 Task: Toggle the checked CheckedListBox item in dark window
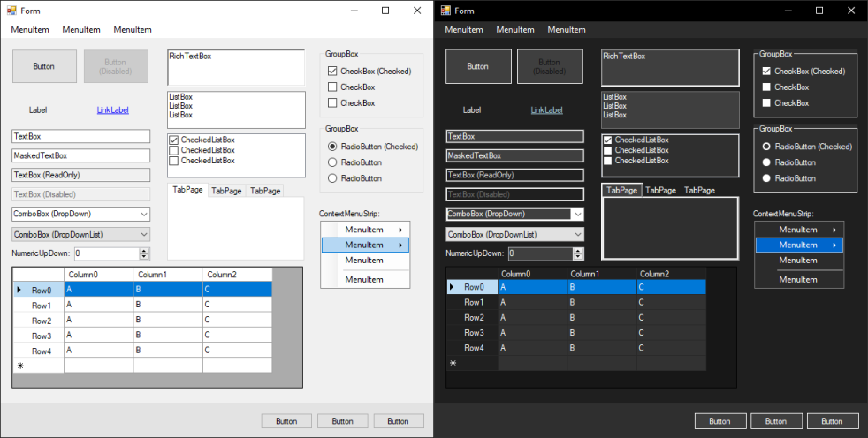[x=607, y=140]
